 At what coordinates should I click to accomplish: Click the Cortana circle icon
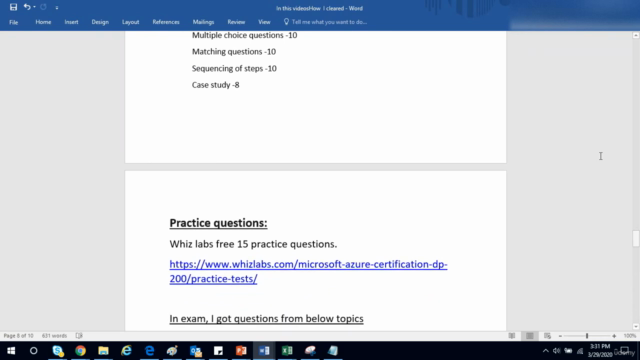tap(33, 351)
